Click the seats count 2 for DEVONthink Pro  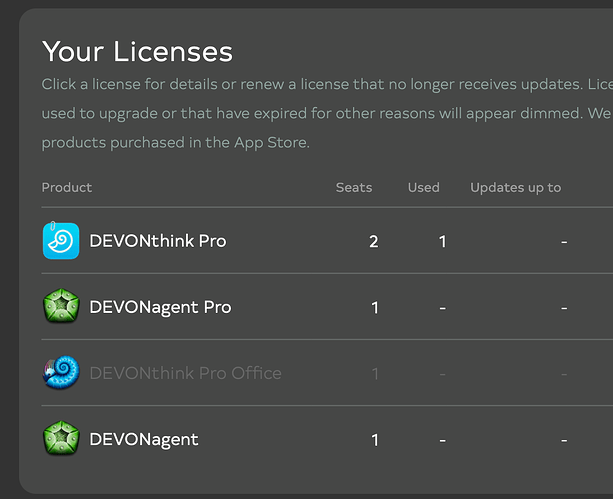tap(374, 242)
